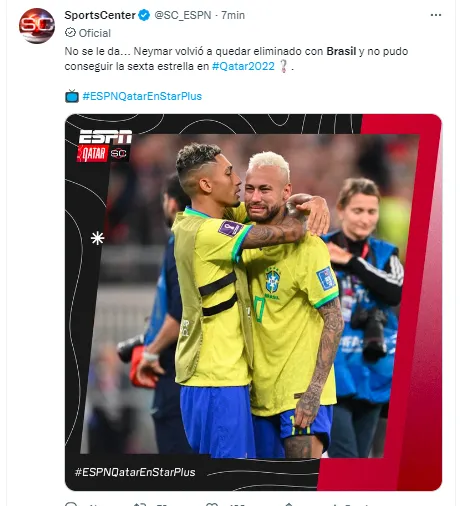Open the tweet's attached photo
The width and height of the screenshot is (467, 506).
point(253,302)
